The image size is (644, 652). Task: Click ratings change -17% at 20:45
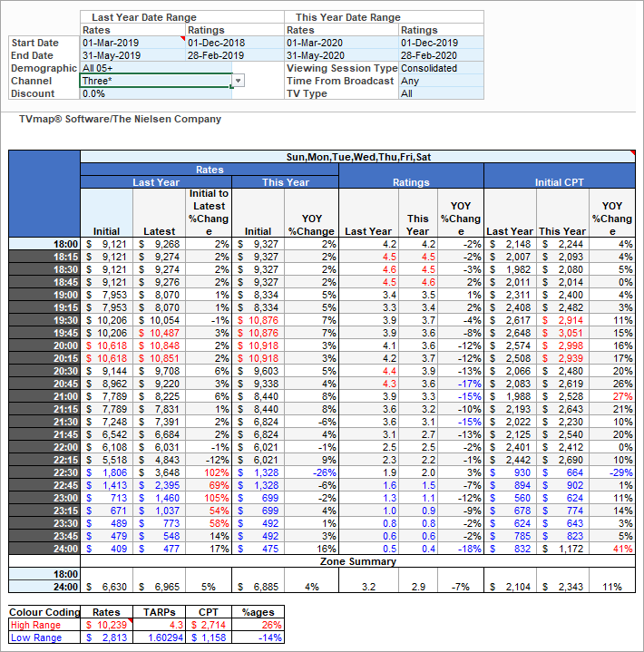(x=461, y=384)
